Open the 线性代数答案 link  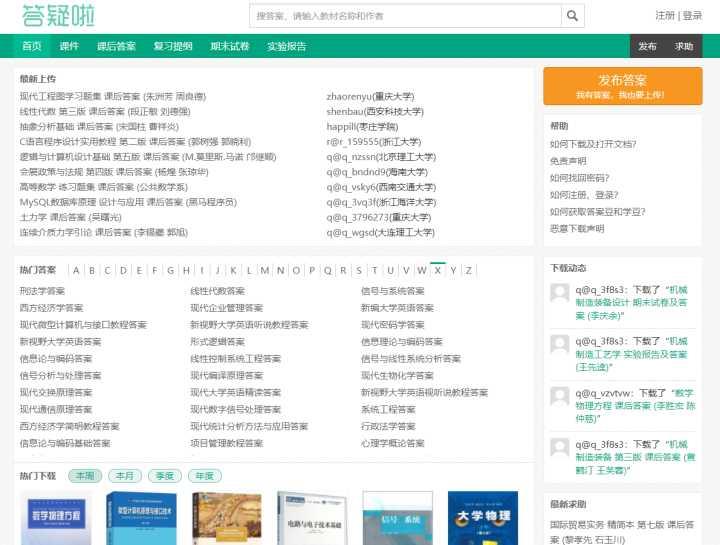point(218,291)
